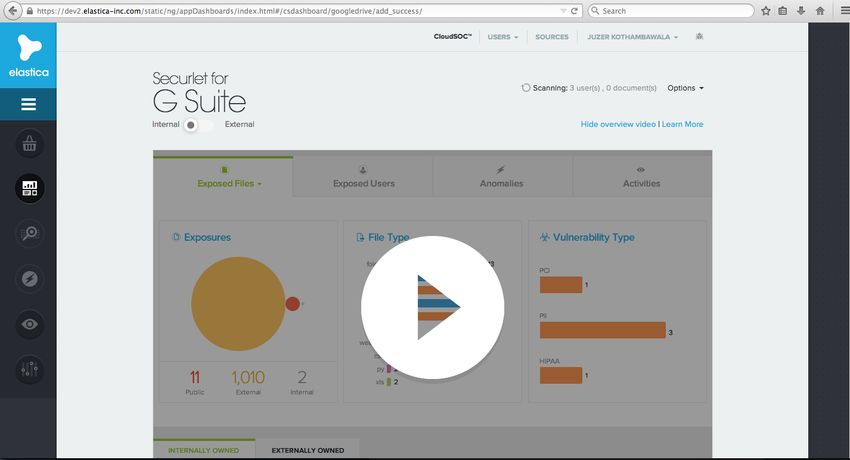Open the magnifier investigate icon in sidebar
This screenshot has width=850, height=460.
click(29, 234)
